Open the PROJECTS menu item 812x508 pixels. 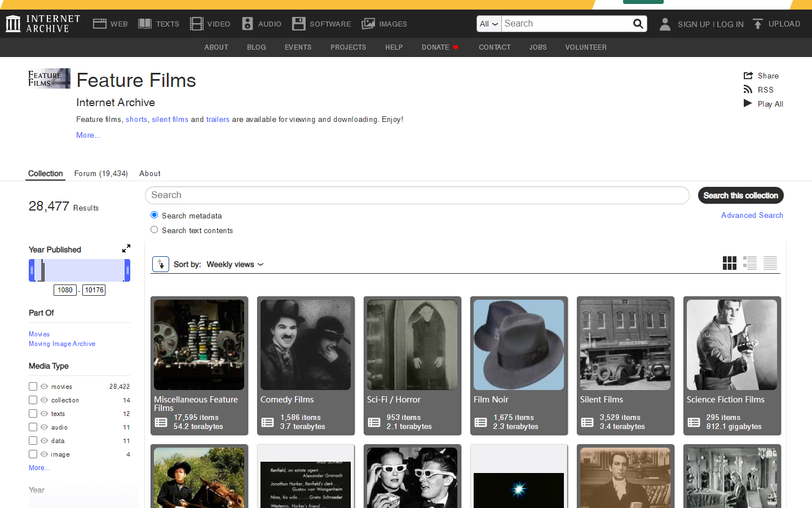[x=348, y=47]
